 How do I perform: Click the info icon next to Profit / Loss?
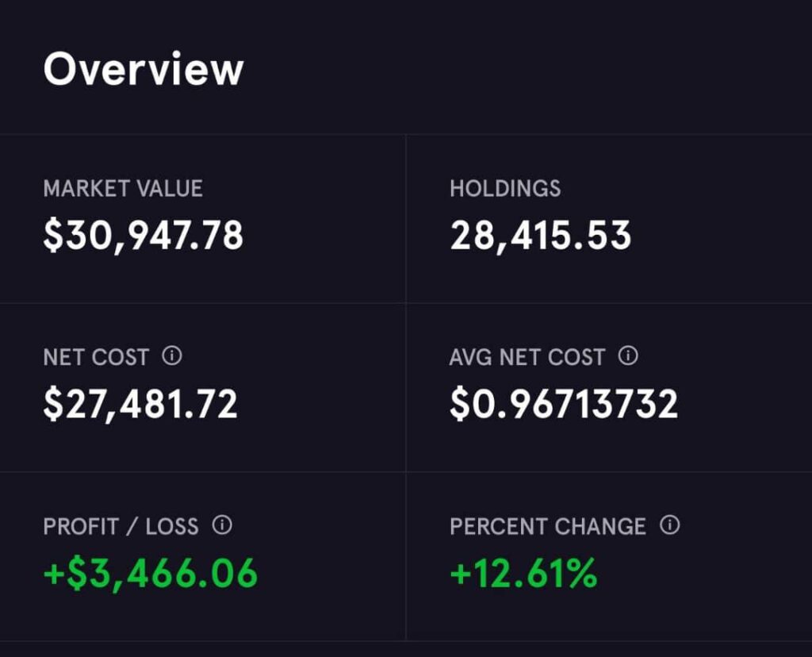click(223, 524)
